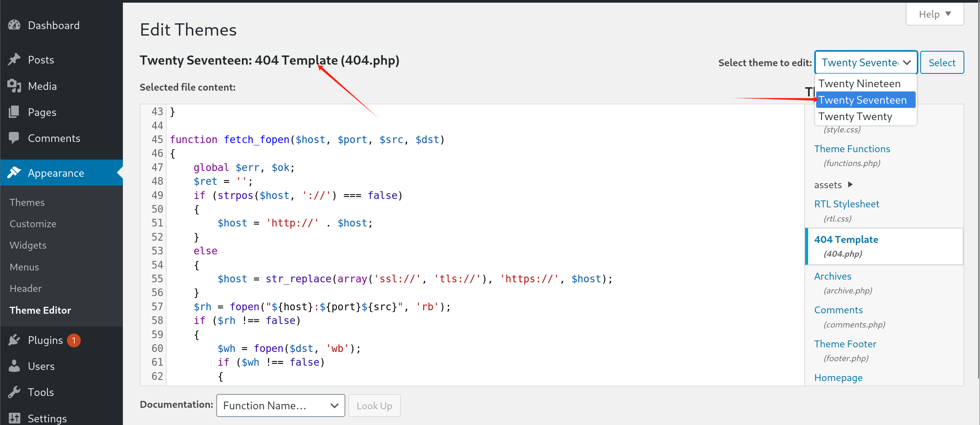Open Theme Footer file
The width and height of the screenshot is (980, 425).
coord(845,344)
